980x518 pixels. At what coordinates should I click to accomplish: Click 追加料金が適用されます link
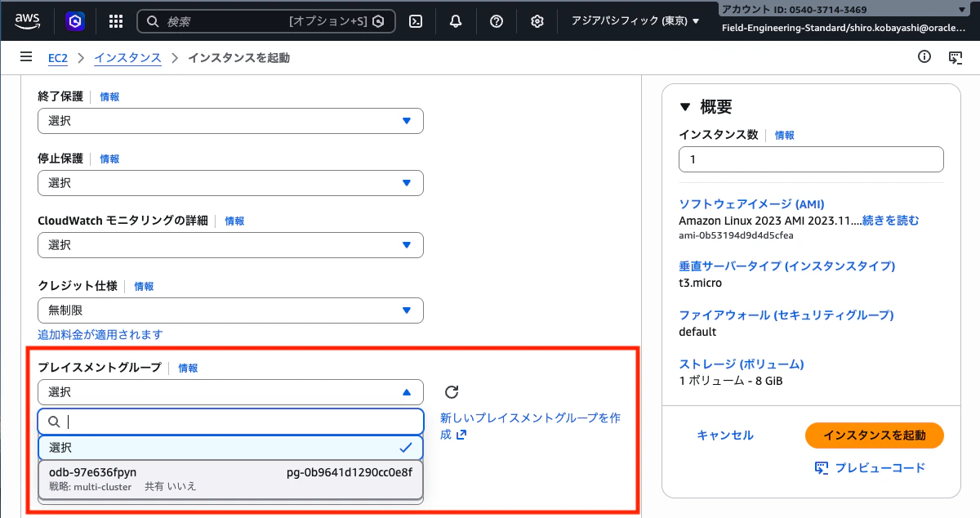pos(100,334)
